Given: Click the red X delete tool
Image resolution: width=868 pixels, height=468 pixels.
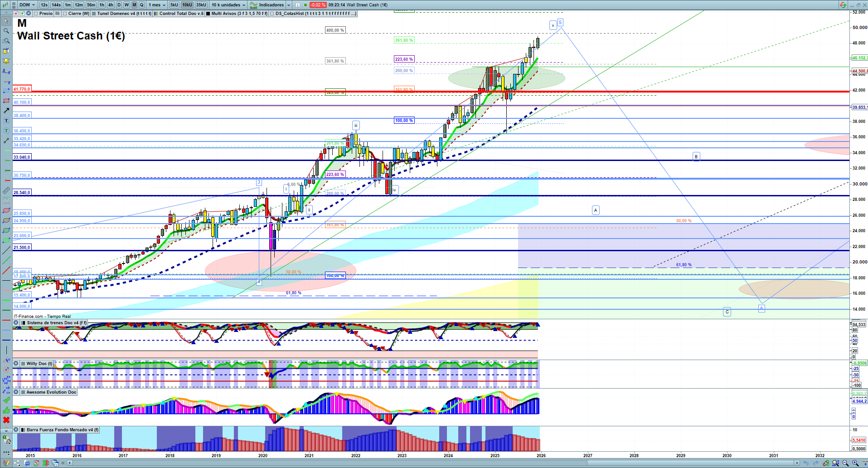Looking at the screenshot, I should (6, 420).
